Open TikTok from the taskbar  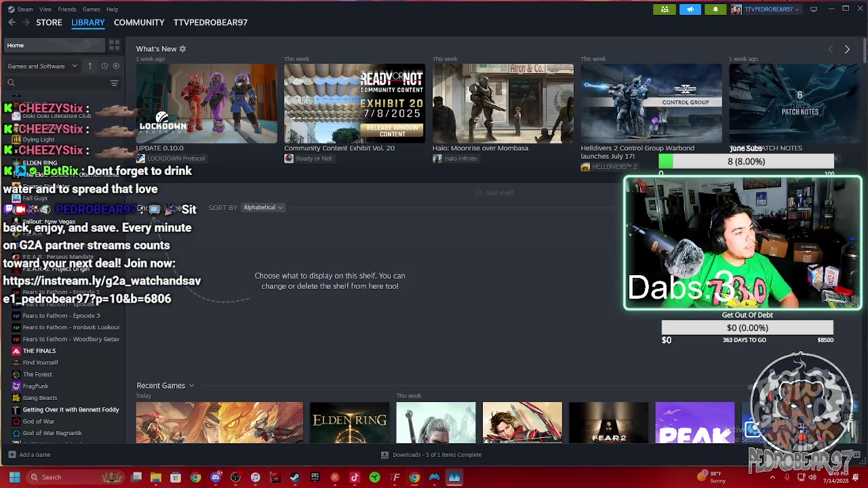(x=355, y=477)
